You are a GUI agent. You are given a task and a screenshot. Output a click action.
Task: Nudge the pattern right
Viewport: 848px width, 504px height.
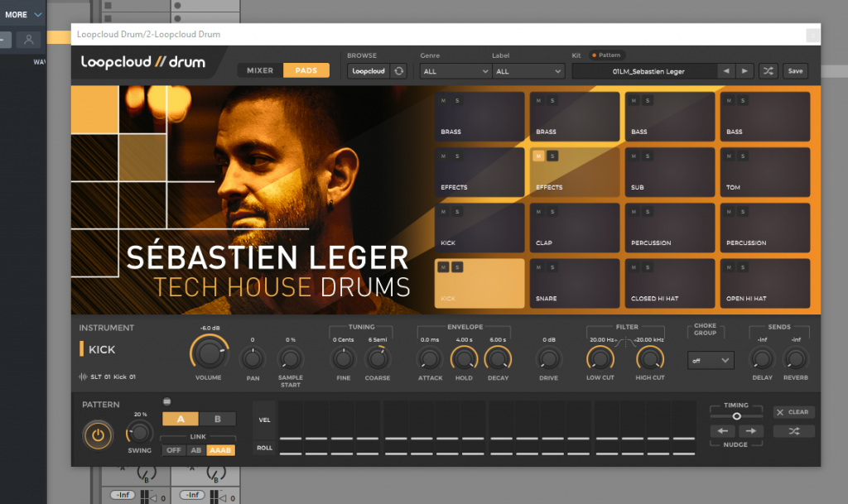pos(750,431)
